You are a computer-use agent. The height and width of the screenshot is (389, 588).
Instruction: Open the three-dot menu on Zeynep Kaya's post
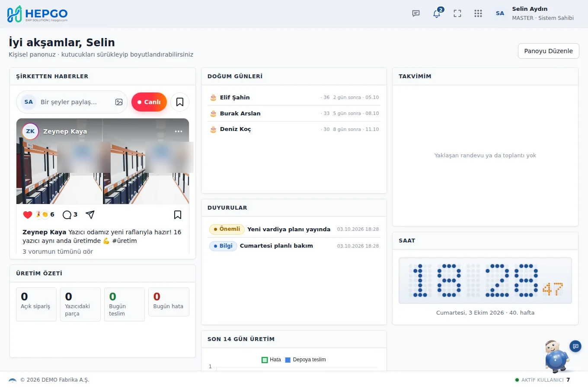(x=179, y=131)
